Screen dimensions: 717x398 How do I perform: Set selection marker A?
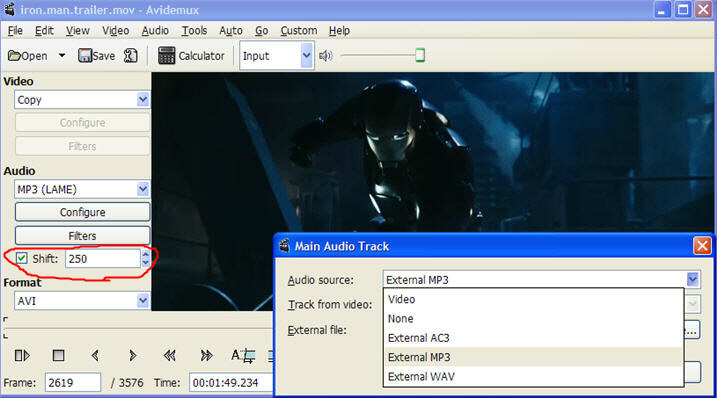[243, 355]
